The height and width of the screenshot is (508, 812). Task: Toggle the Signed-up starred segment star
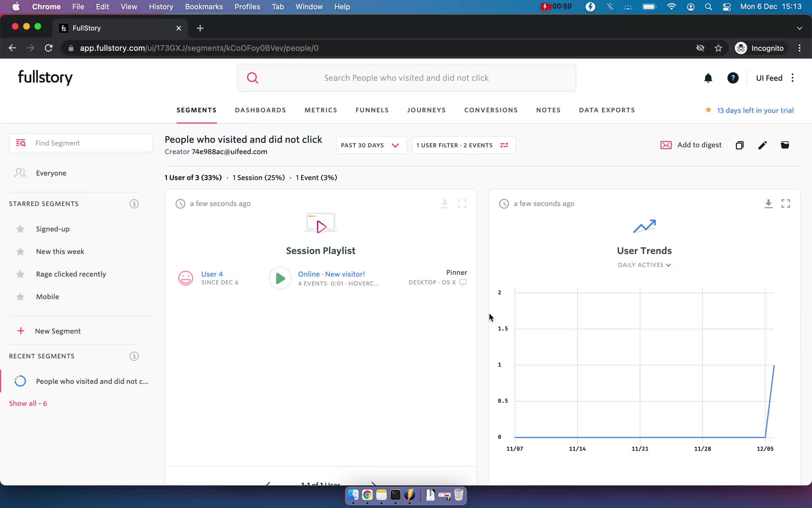pyautogui.click(x=20, y=228)
